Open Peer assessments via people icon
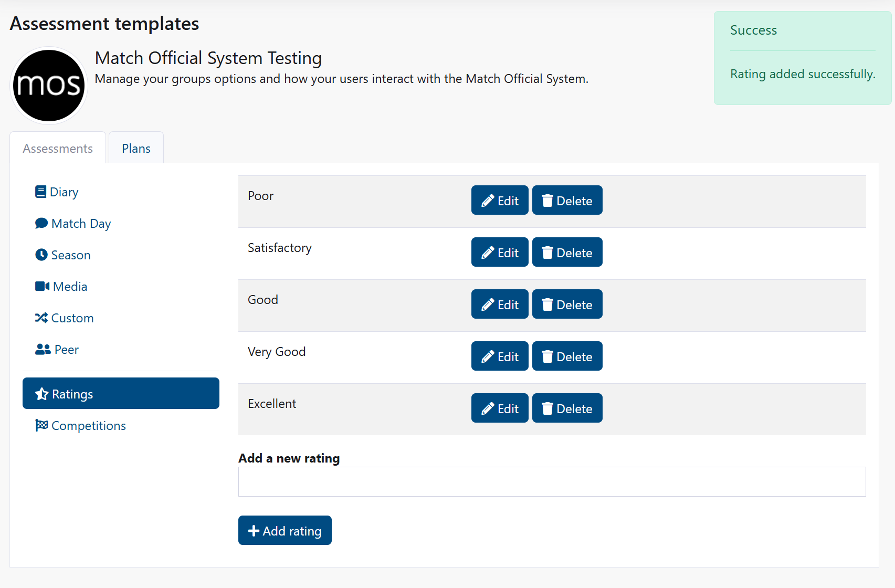 [42, 349]
